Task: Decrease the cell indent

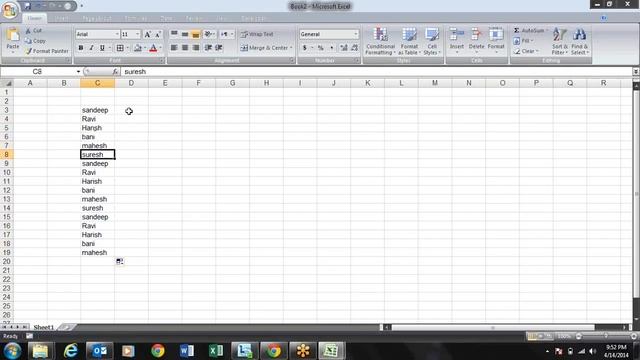Action: pos(208,48)
